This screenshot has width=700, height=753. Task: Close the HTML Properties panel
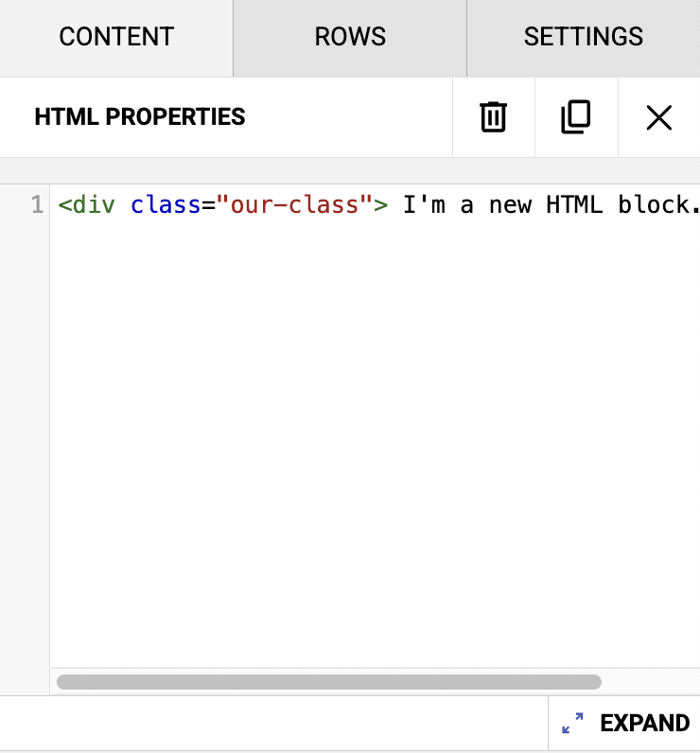658,117
